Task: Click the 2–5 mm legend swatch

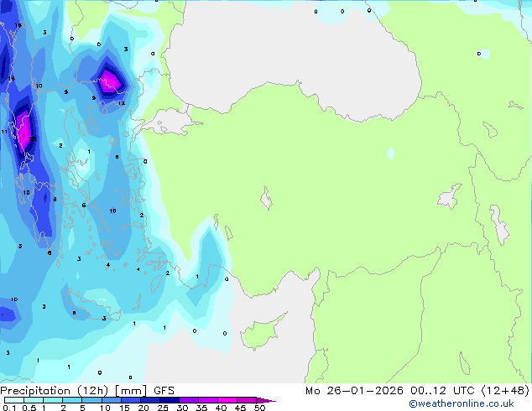Action: click(x=72, y=400)
